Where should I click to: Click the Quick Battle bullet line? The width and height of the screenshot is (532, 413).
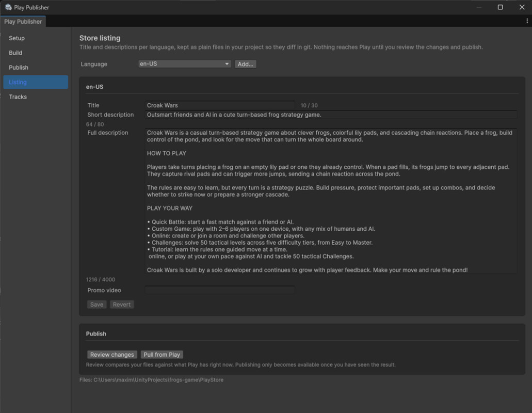tap(220, 222)
